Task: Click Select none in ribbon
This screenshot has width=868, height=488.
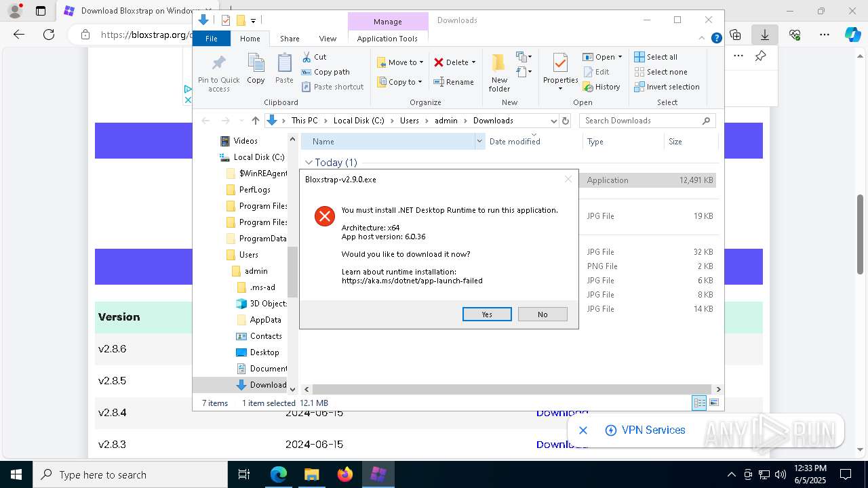Action: coord(661,72)
